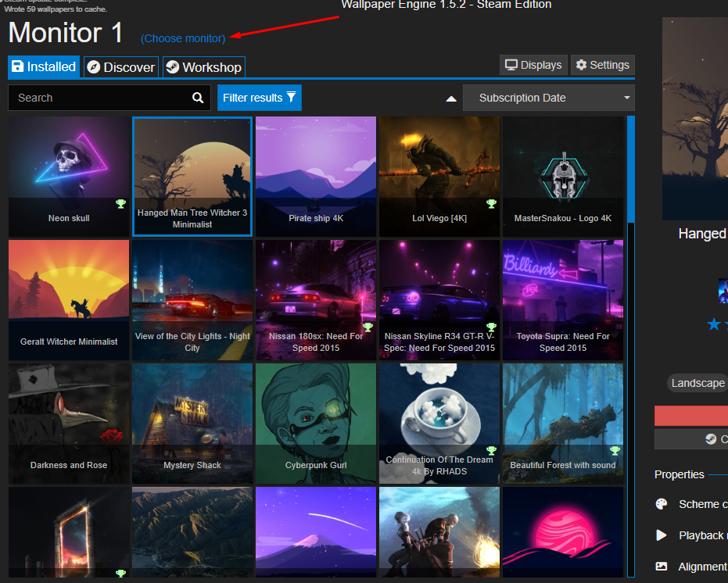Click trophy icon on Nissan 180sx wallpaper
728x583 pixels.
(x=368, y=327)
